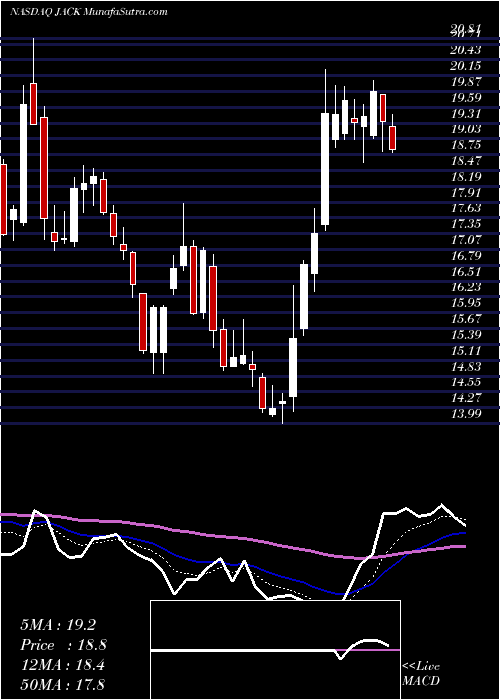
Task: Choose the 15.11 axis value
Action: point(465,351)
